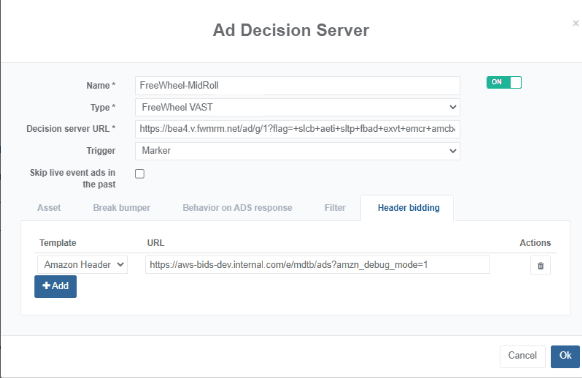Image resolution: width=582 pixels, height=378 pixels.
Task: Check Skip live event ads in the past
Action: (140, 173)
